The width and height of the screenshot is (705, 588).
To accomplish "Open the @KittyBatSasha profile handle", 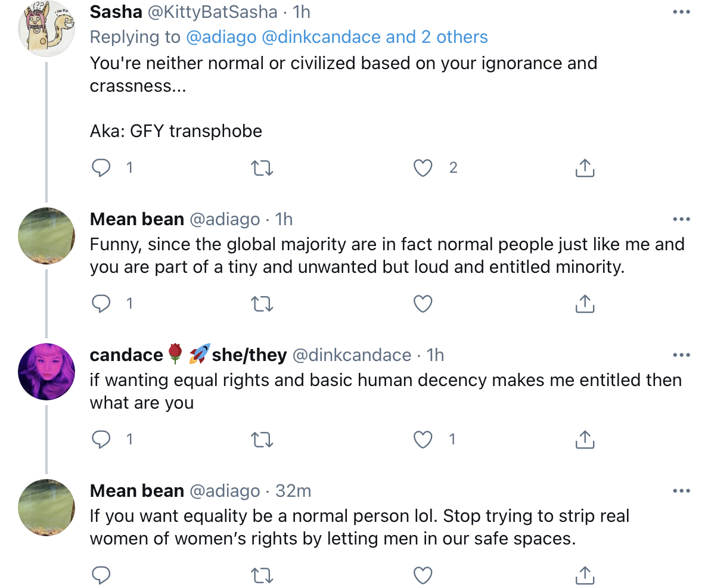I will [x=212, y=12].
